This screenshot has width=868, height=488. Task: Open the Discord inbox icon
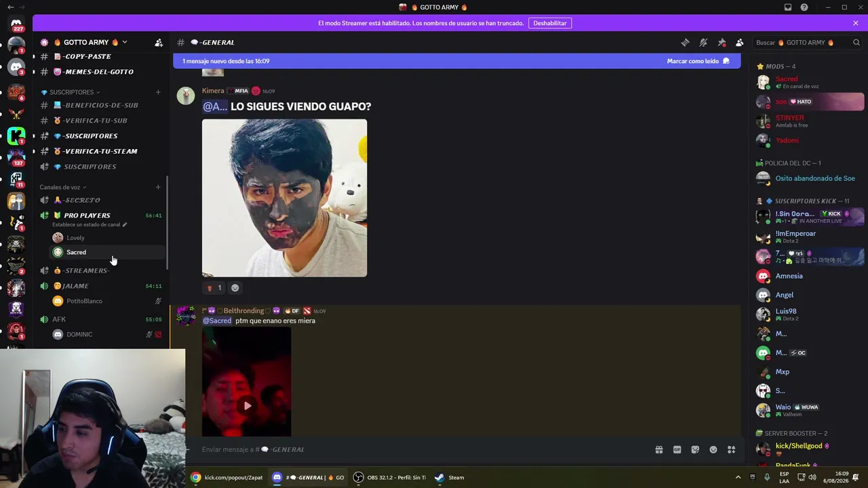pyautogui.click(x=788, y=7)
